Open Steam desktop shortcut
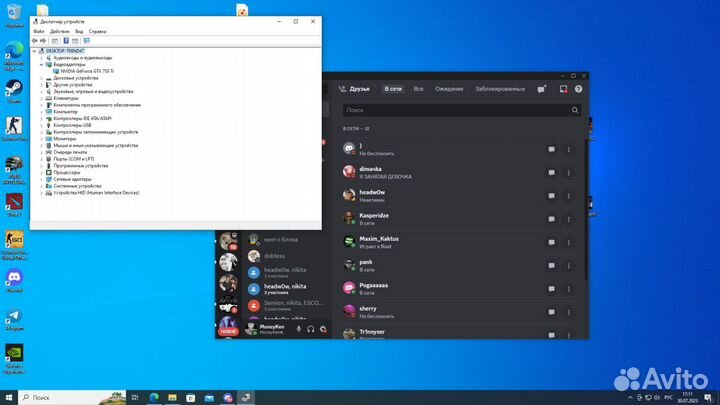The height and width of the screenshot is (405, 720). coord(14,91)
